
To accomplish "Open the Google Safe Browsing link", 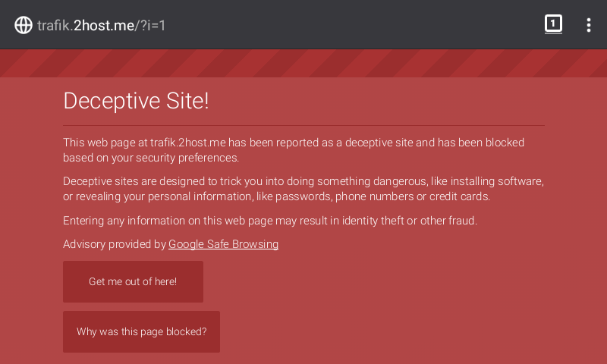I will [x=223, y=244].
